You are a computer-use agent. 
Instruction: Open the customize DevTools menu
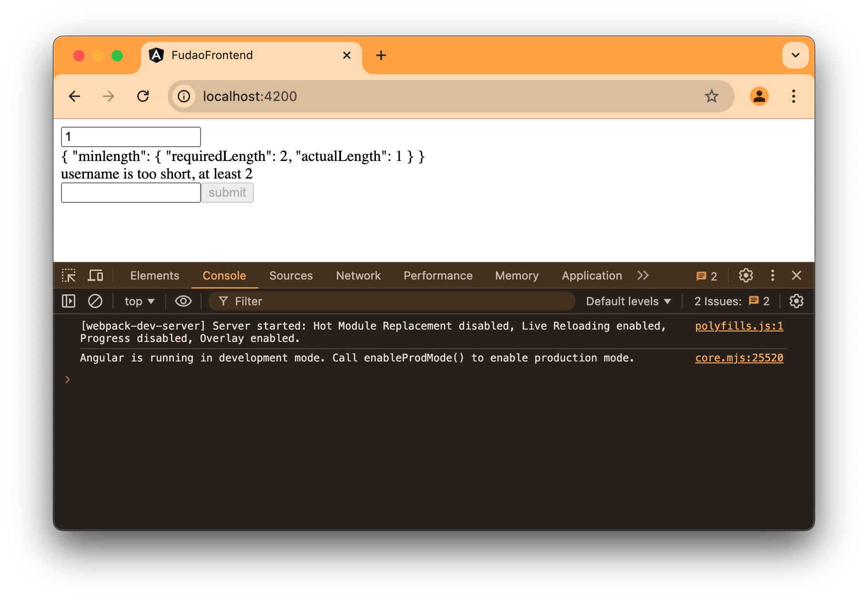(x=772, y=275)
